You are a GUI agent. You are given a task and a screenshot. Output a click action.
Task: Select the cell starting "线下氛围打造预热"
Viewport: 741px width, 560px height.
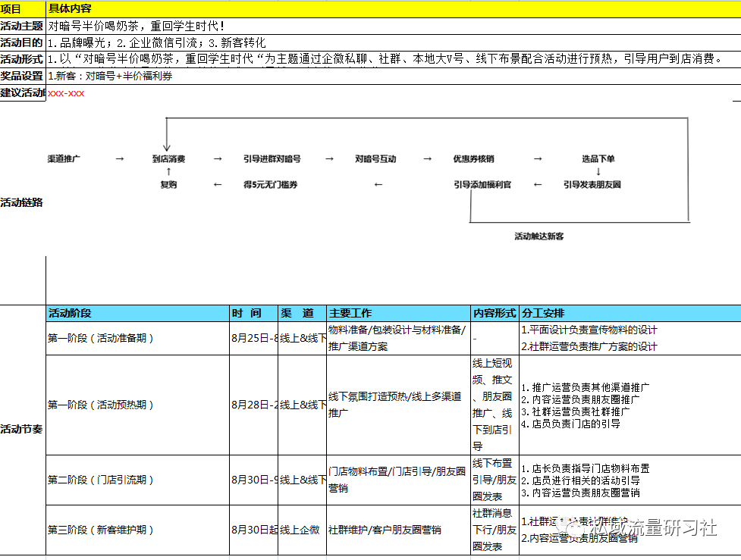click(x=398, y=405)
